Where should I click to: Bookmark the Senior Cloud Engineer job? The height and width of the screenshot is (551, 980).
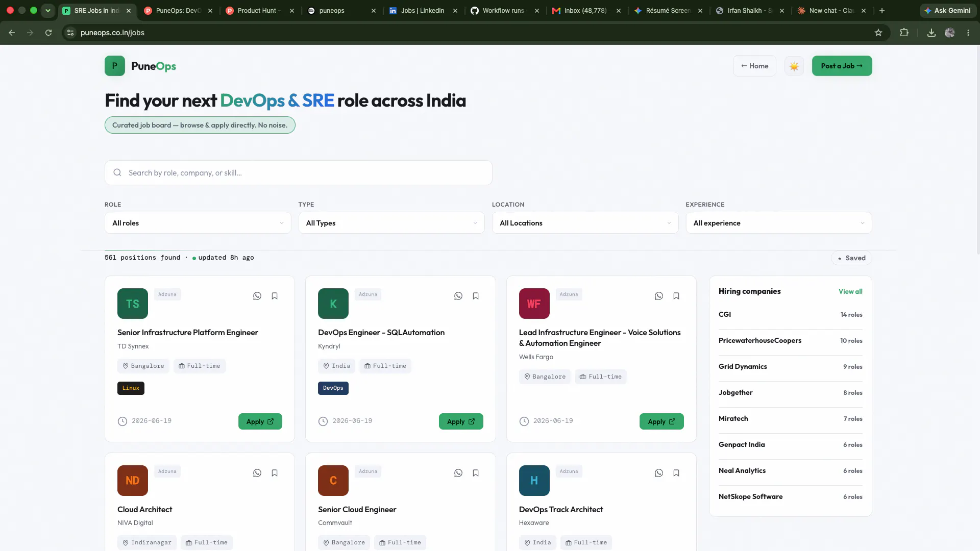tap(476, 473)
